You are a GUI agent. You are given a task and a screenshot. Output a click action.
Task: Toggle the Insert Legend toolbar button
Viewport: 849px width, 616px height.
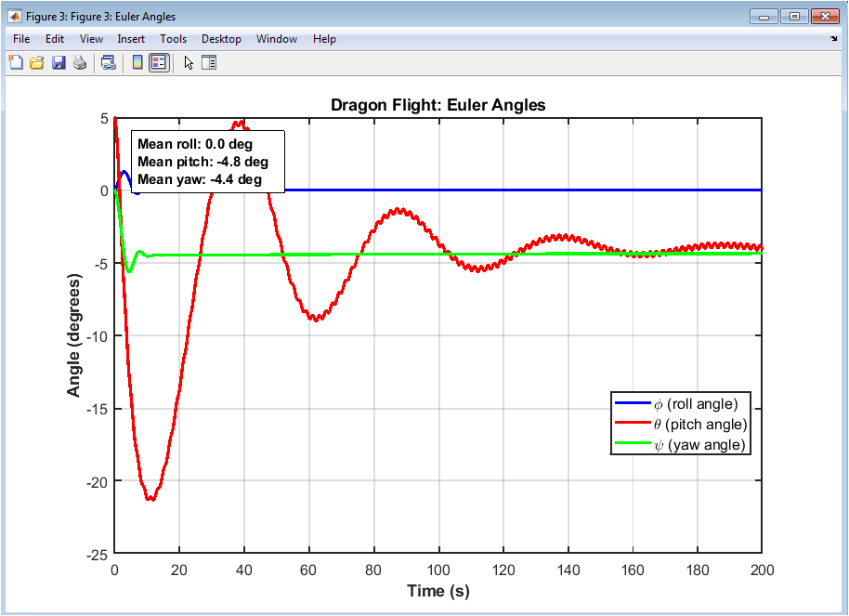click(x=159, y=63)
